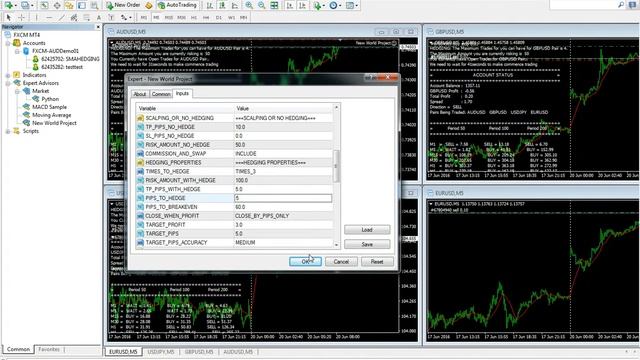Image resolution: width=640 pixels, height=360 pixels.
Task: Open the Profiles toolbar icon
Action: pos(24,5)
